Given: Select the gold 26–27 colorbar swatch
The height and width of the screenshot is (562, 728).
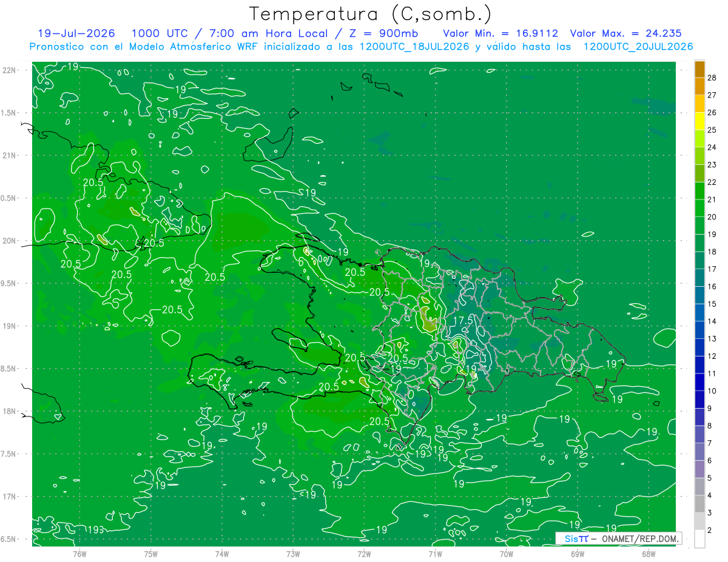Looking at the screenshot, I should [x=699, y=104].
